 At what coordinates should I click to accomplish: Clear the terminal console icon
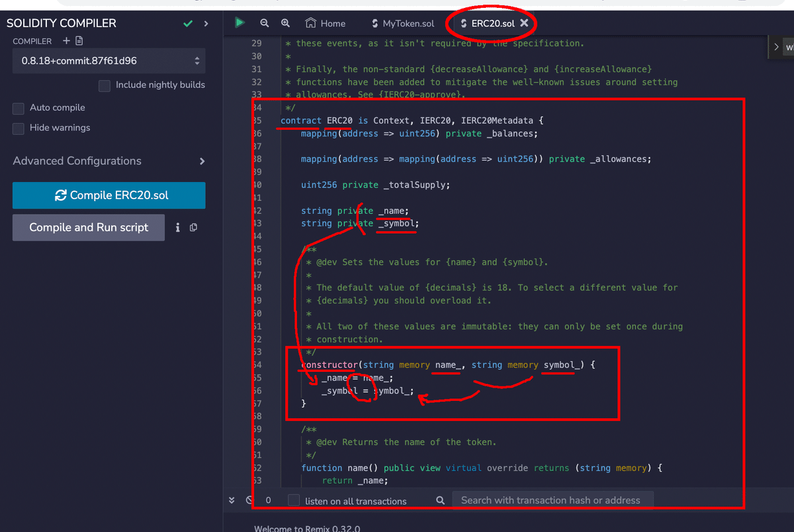click(x=249, y=500)
